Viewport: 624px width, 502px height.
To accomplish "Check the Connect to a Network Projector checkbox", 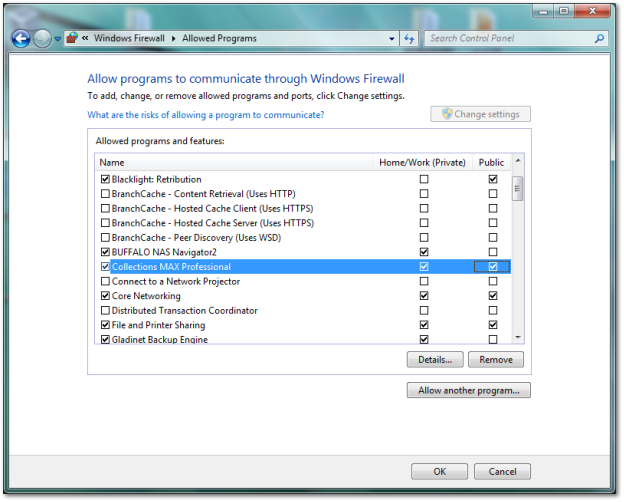I will tap(105, 281).
